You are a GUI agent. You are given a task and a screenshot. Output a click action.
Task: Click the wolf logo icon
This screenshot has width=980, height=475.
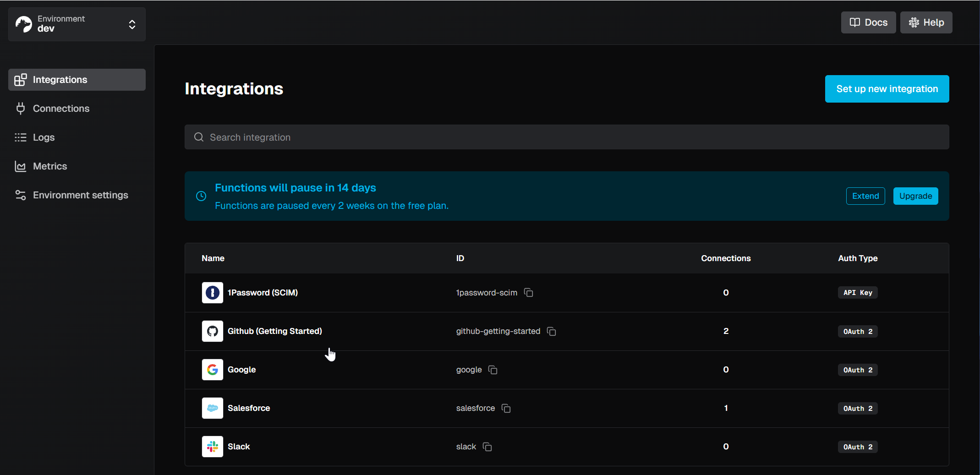click(x=24, y=24)
